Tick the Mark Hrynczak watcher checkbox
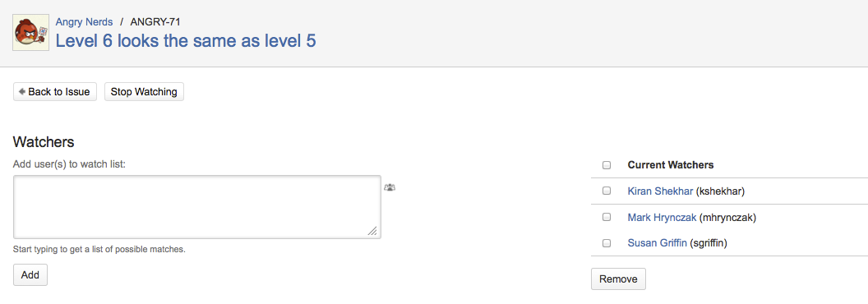The width and height of the screenshot is (868, 304). (607, 217)
